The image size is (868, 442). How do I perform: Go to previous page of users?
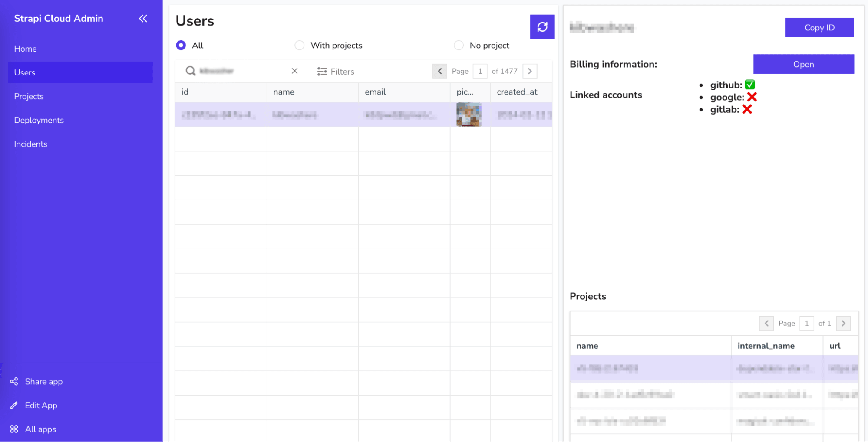coord(439,71)
